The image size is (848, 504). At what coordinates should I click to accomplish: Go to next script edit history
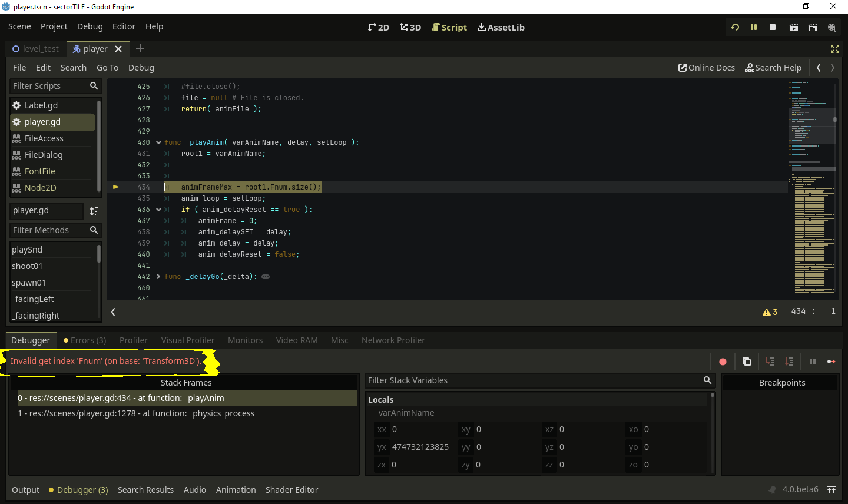[833, 68]
